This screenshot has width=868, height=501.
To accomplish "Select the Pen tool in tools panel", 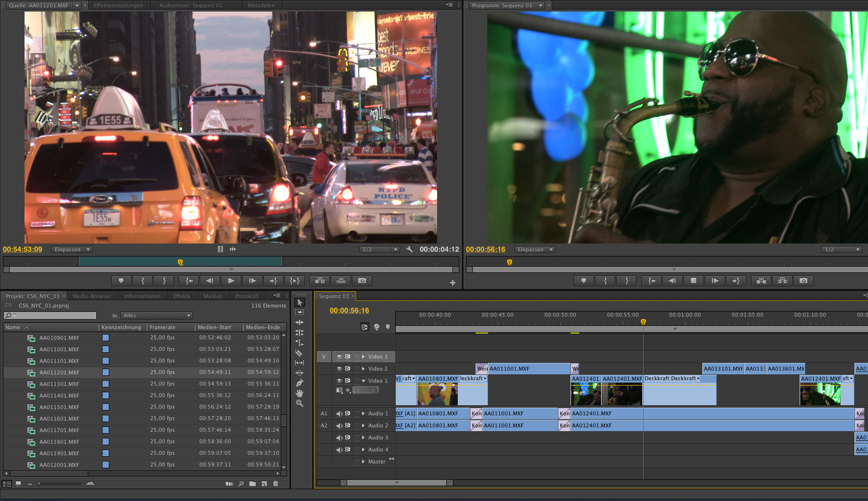I will coord(299,383).
